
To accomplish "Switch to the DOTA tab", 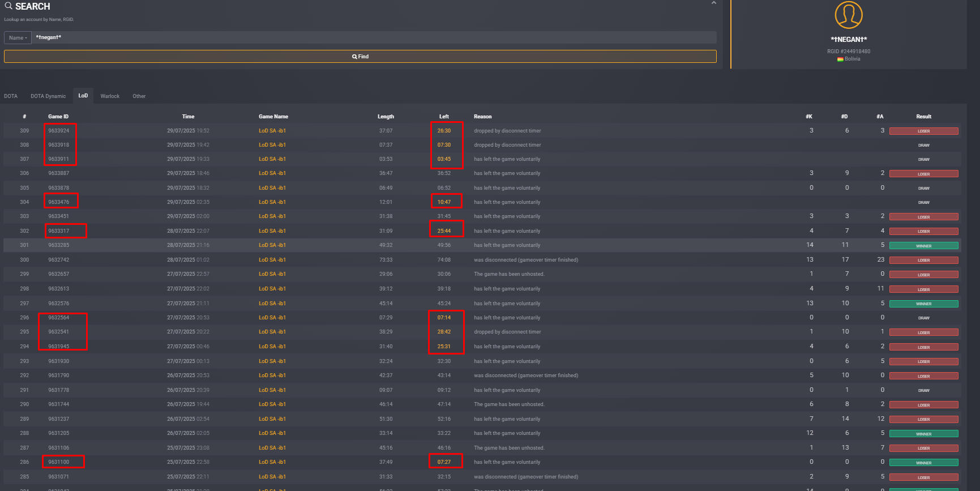I will pyautogui.click(x=11, y=96).
